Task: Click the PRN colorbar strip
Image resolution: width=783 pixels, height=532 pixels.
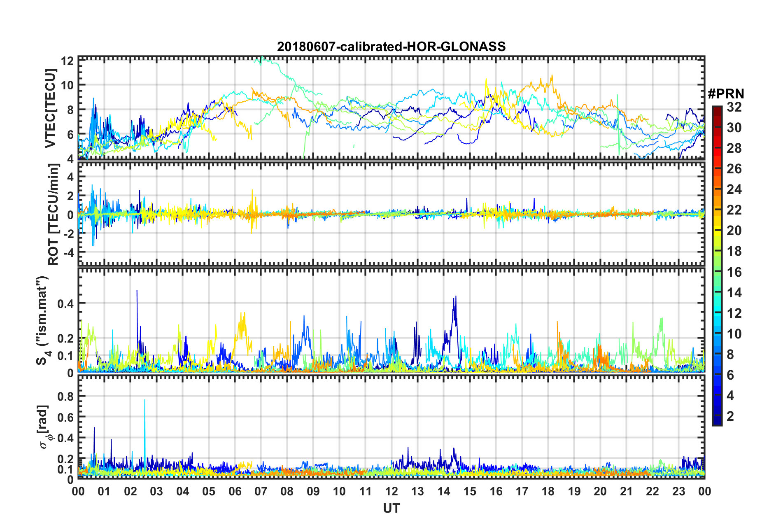Action: pos(717,266)
